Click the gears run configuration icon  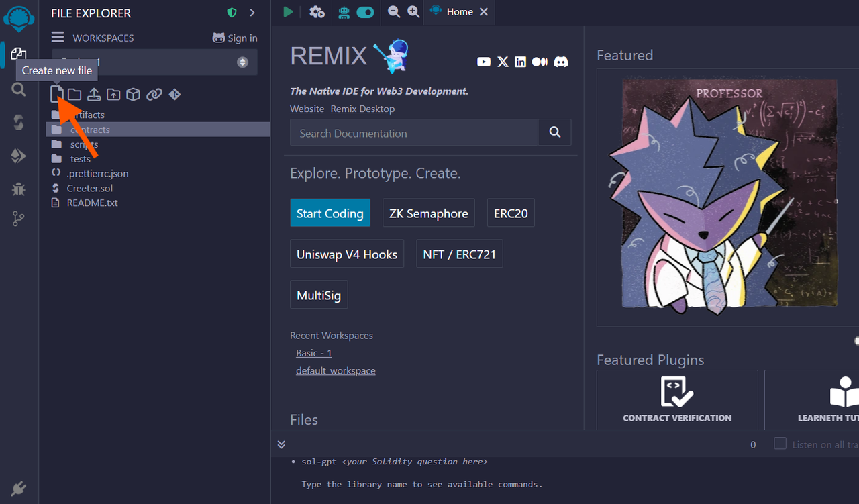tap(317, 12)
